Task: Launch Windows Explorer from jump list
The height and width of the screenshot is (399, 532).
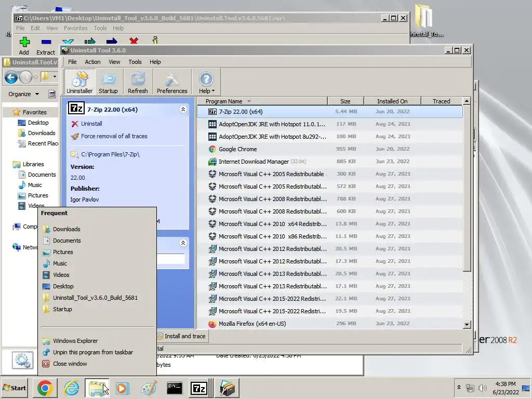Action: (x=97, y=341)
